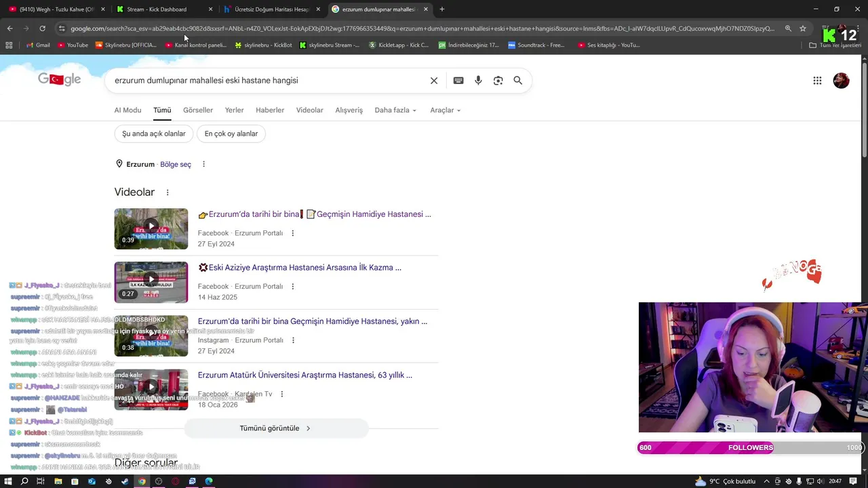Open Steam from the taskbar
Image resolution: width=868 pixels, height=488 pixels.
[x=125, y=481]
